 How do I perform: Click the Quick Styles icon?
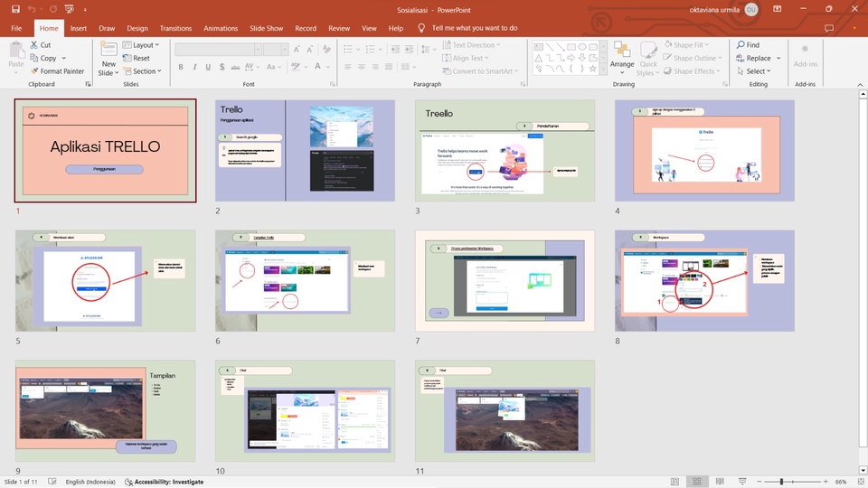pyautogui.click(x=647, y=50)
